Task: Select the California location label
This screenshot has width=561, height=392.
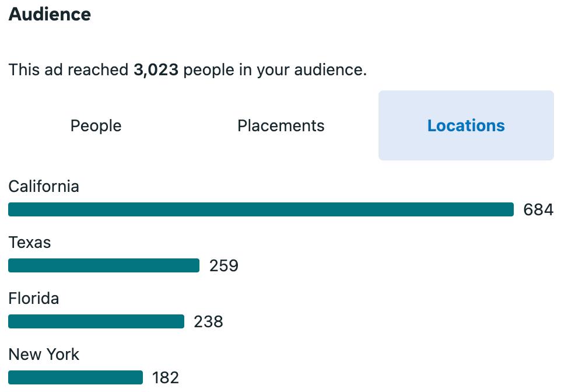Action: [44, 187]
